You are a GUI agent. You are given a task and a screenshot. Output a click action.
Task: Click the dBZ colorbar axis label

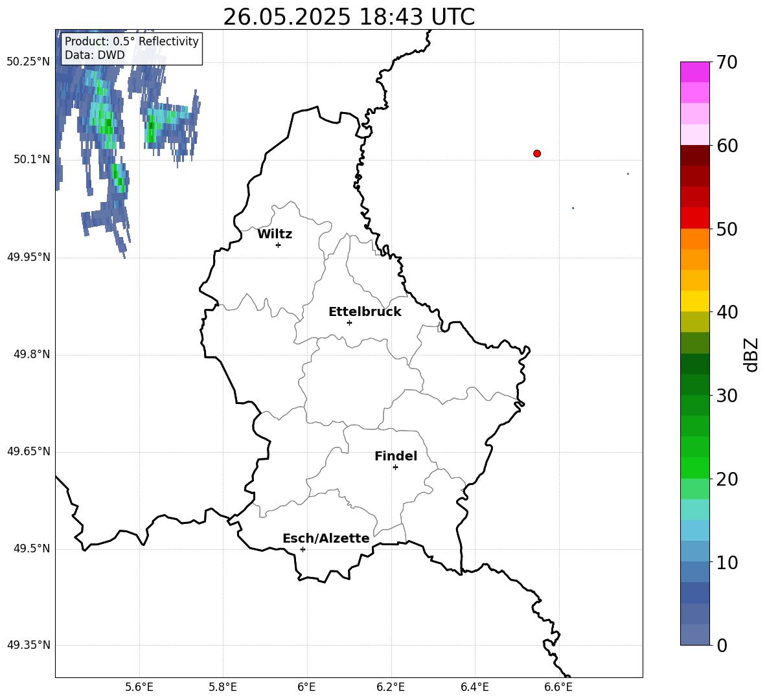click(751, 354)
